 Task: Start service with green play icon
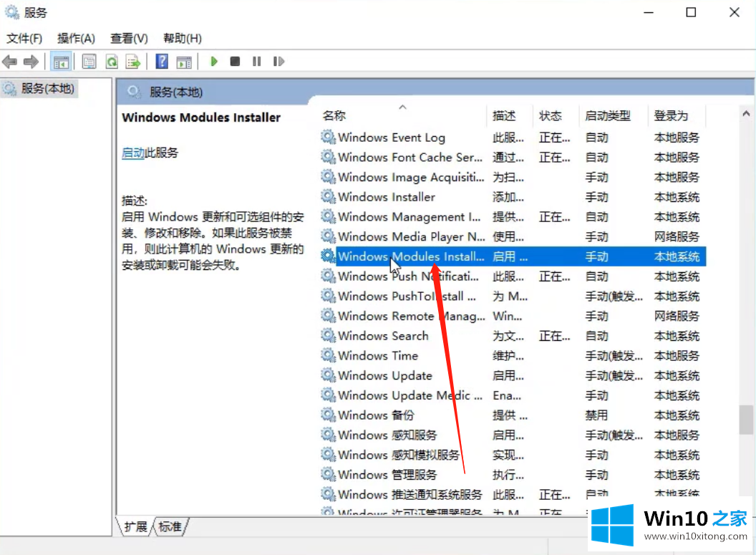pos(214,62)
